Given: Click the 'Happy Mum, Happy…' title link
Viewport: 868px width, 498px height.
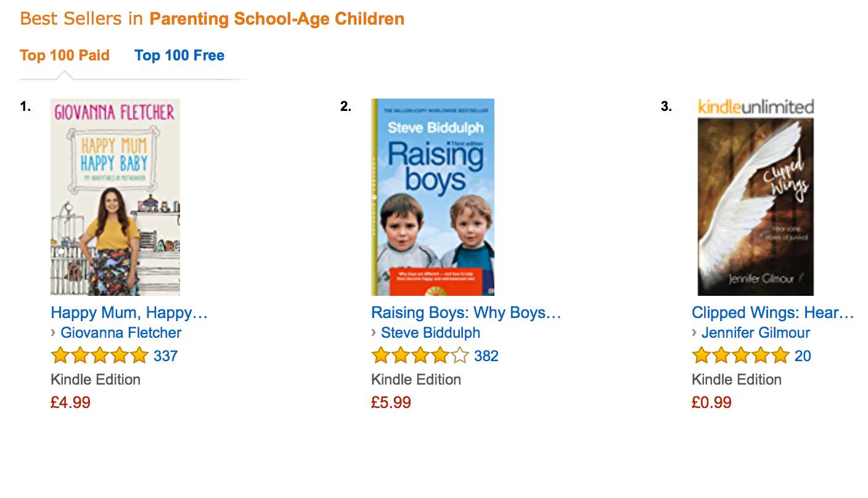Looking at the screenshot, I should (129, 313).
